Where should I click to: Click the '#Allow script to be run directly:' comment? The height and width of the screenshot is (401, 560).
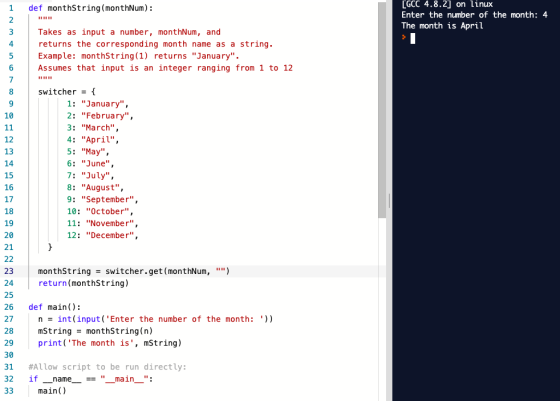click(108, 367)
